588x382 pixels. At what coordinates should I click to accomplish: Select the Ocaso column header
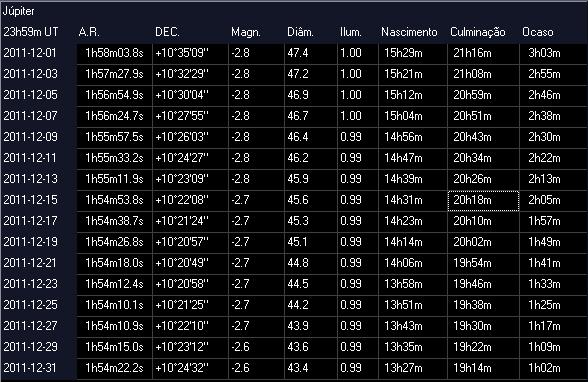[x=537, y=32]
